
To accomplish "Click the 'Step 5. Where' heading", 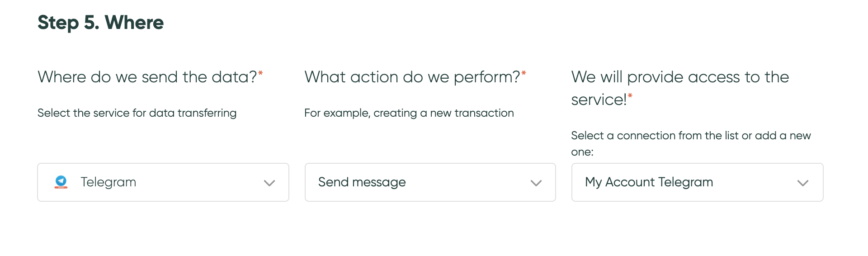I will [x=100, y=23].
